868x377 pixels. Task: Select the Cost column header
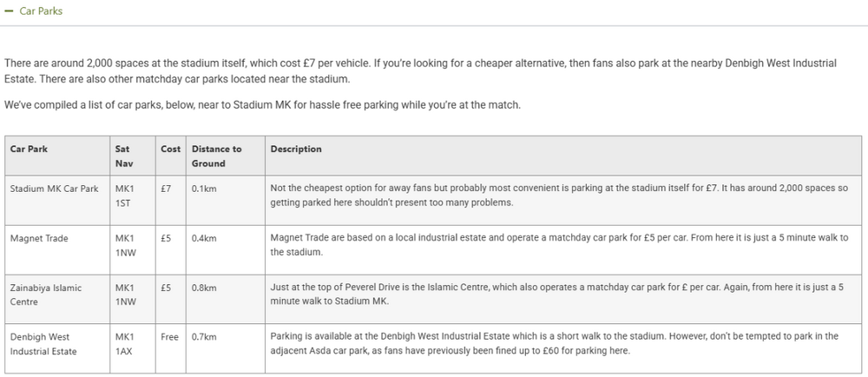tap(170, 149)
